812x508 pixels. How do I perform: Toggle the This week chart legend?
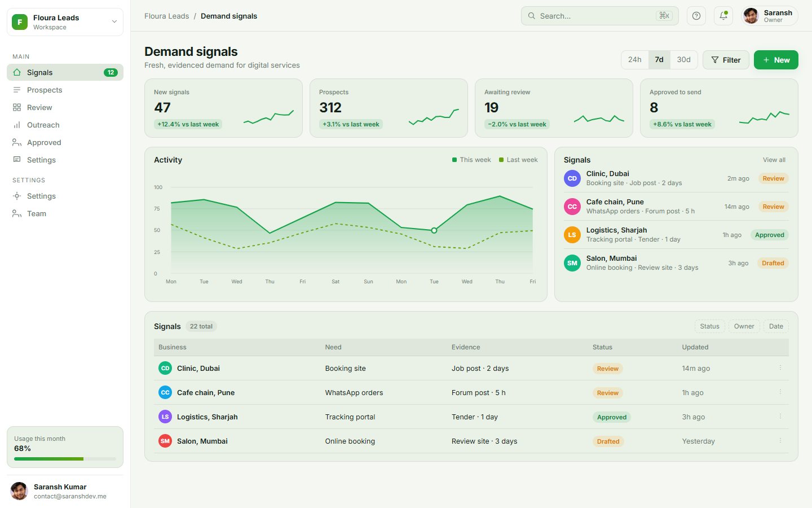[471, 160]
